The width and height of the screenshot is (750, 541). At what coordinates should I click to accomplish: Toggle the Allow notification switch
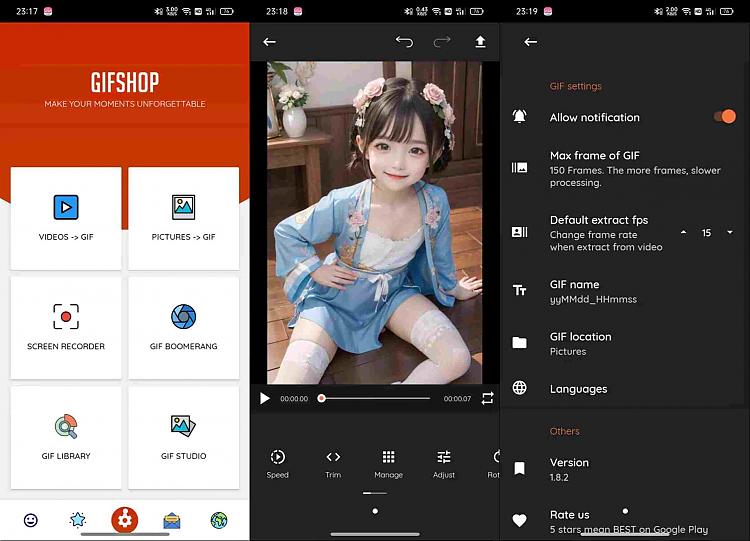pos(724,117)
